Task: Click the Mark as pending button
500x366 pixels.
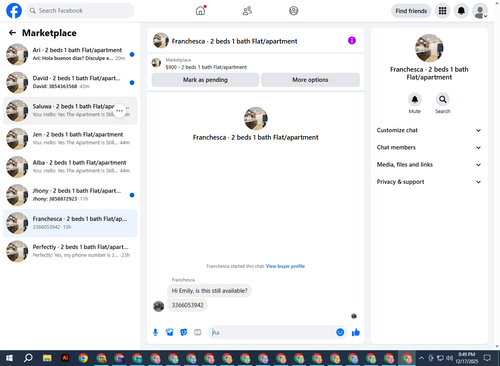Action: [205, 80]
